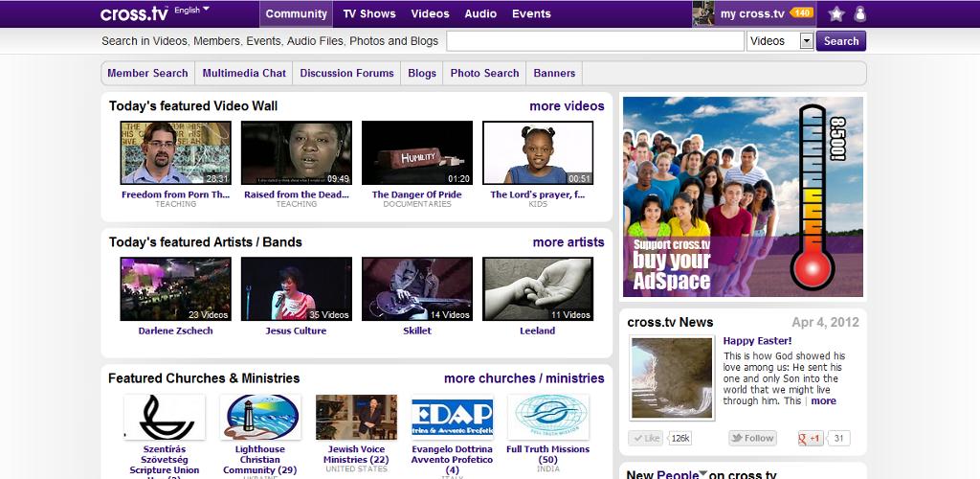Click the Search button
This screenshot has width=980, height=479.
[x=840, y=41]
